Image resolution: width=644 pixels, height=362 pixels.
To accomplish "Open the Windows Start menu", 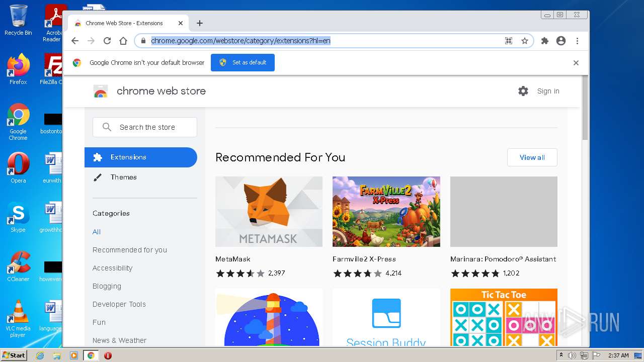I will click(14, 355).
